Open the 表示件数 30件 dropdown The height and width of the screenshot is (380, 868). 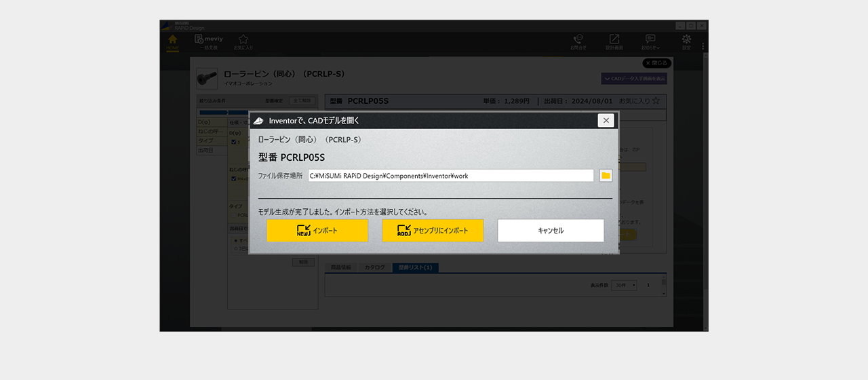[x=624, y=285]
